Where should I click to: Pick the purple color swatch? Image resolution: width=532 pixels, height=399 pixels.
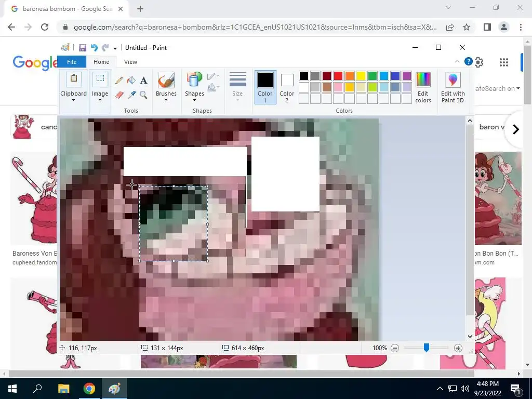(x=407, y=76)
